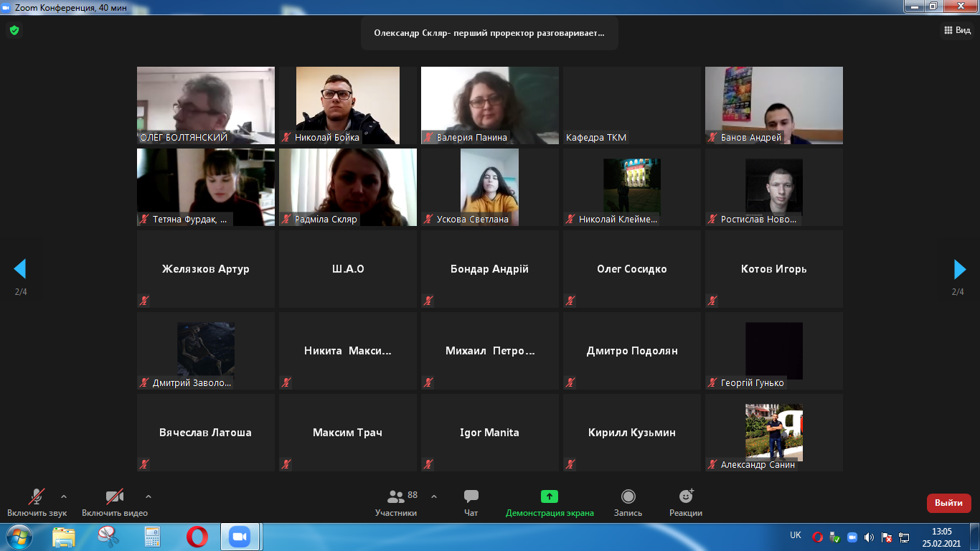Go to next gallery page arrow

click(959, 269)
